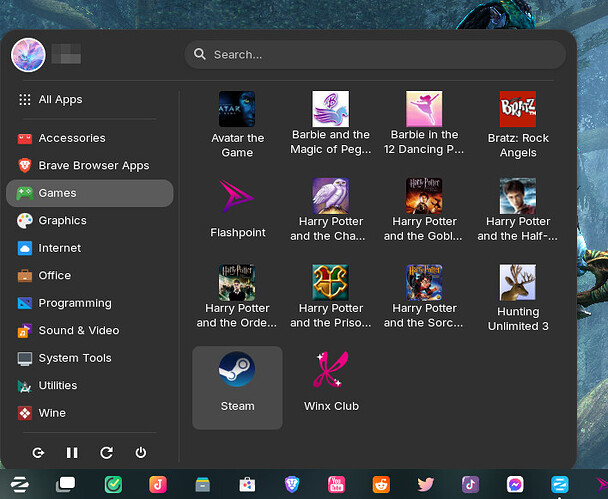Launch Harry Potter and the Chamber game
The image size is (608, 499).
(x=331, y=208)
